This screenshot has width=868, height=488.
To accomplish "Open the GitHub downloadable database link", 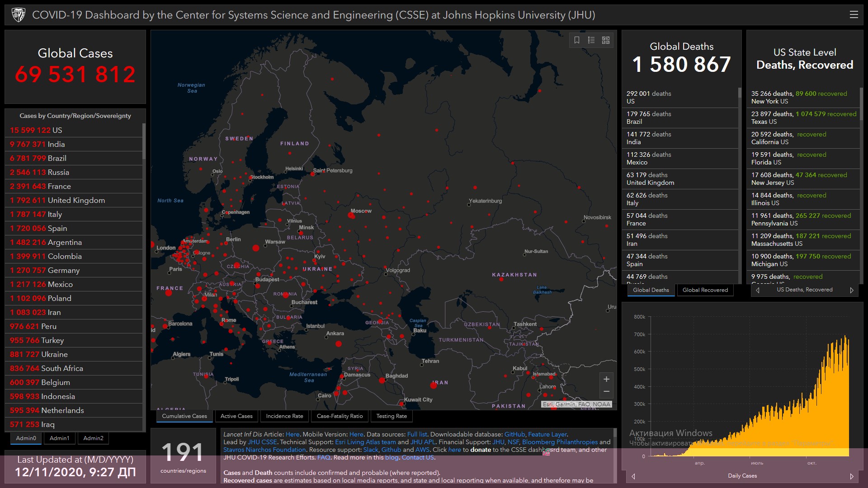I will [514, 434].
